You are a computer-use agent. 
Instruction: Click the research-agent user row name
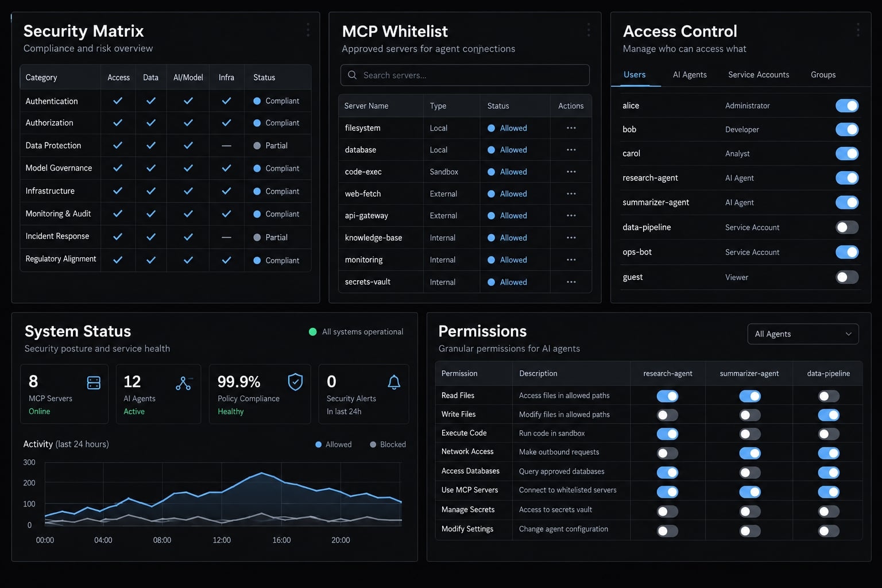[650, 178]
